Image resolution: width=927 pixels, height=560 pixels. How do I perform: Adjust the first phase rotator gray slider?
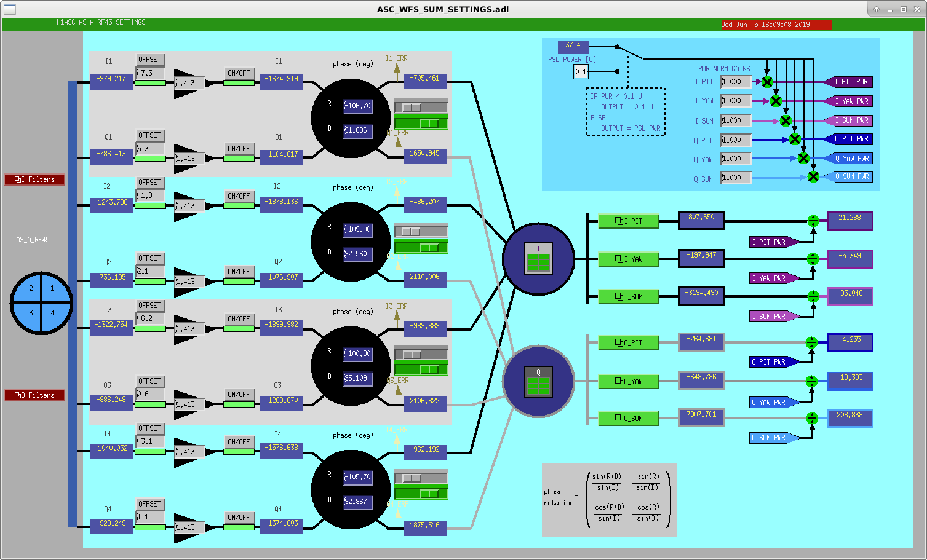pyautogui.click(x=421, y=107)
